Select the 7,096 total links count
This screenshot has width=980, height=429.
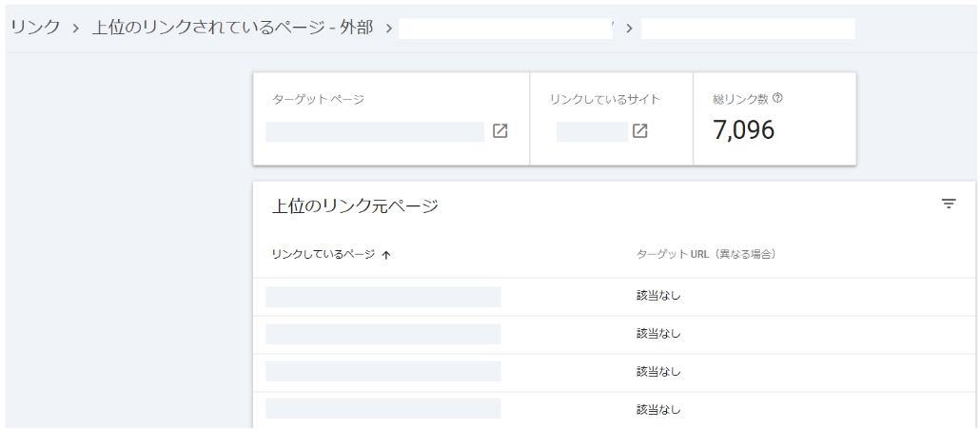click(x=743, y=130)
